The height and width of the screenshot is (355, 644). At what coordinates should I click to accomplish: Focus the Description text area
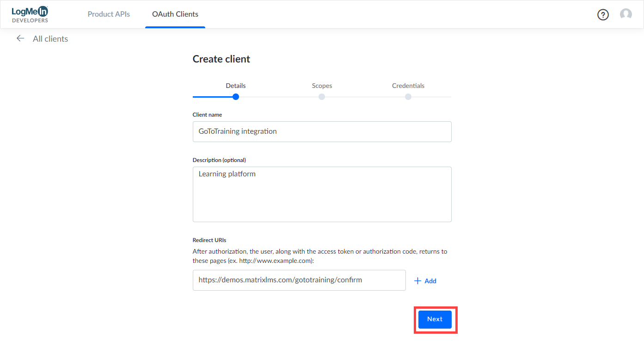[322, 194]
